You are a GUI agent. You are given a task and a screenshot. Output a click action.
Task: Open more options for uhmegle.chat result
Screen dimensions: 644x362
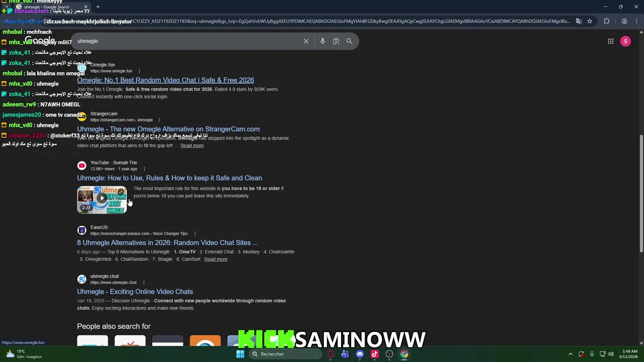point(143,283)
